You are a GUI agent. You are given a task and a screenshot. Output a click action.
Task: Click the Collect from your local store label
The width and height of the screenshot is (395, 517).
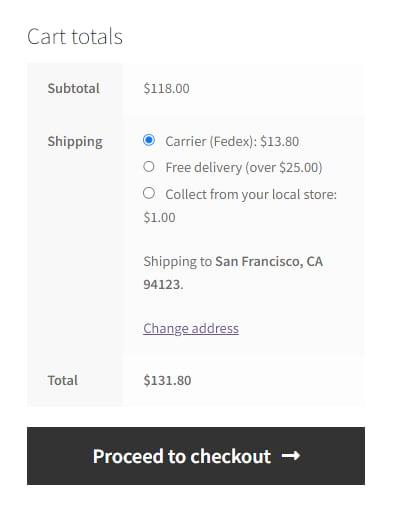pyautogui.click(x=251, y=195)
